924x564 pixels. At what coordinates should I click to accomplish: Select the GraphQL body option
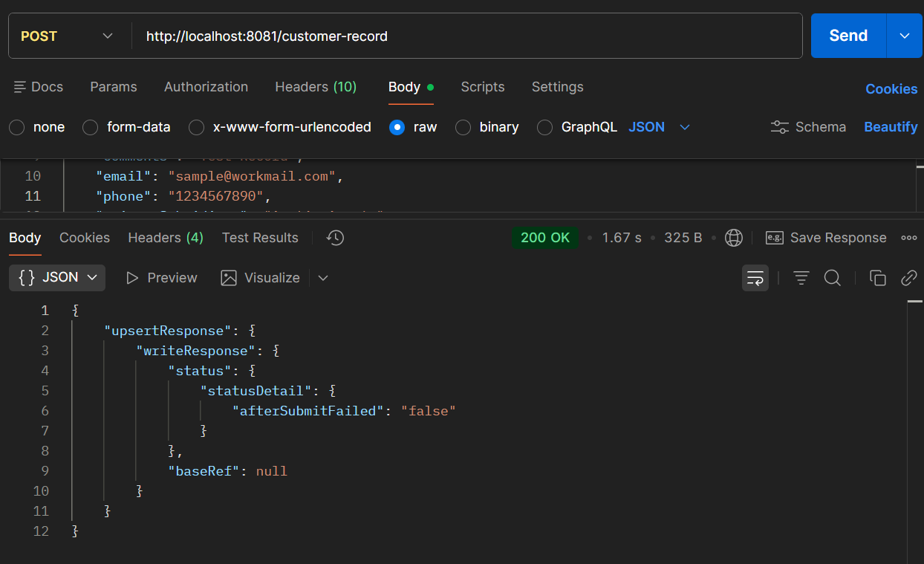[545, 127]
